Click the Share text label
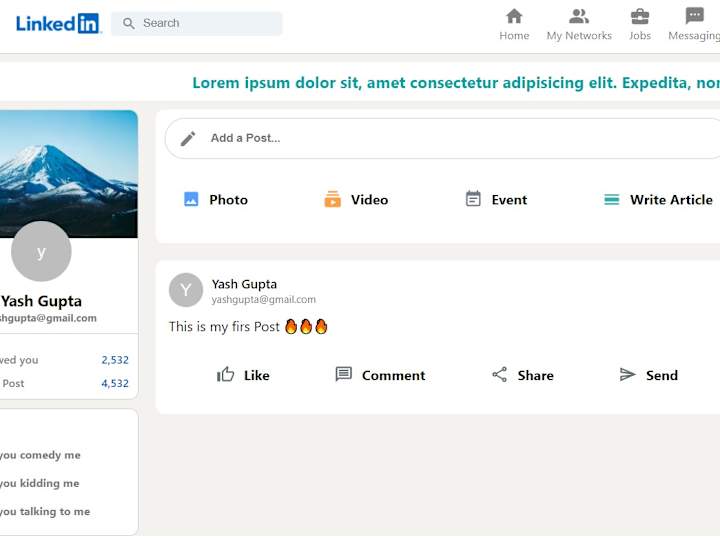This screenshot has height=540, width=720. pyautogui.click(x=535, y=376)
